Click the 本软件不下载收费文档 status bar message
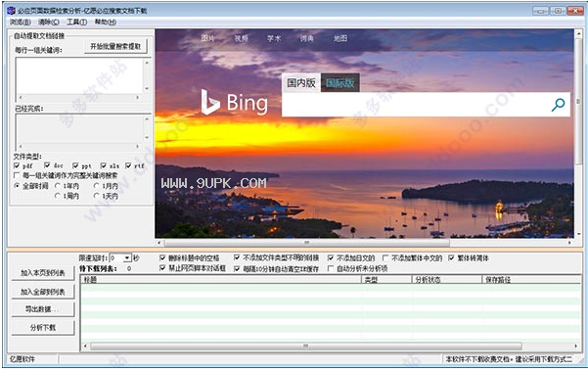 [x=509, y=359]
